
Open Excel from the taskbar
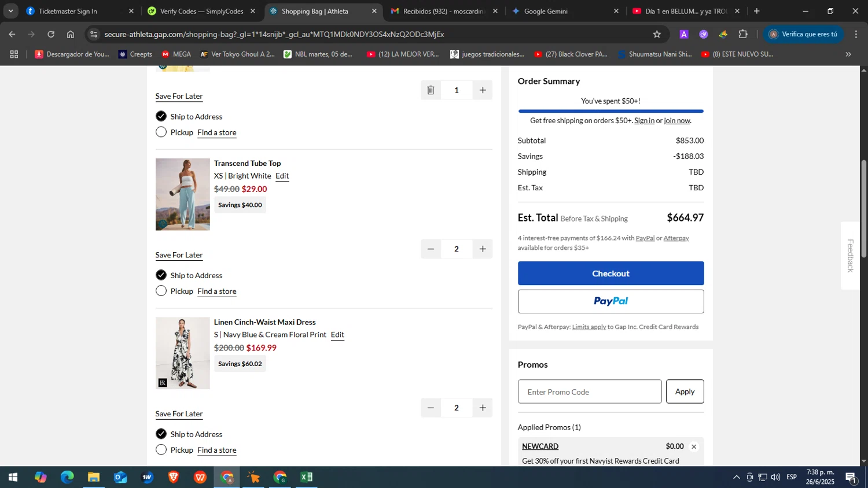click(x=307, y=478)
